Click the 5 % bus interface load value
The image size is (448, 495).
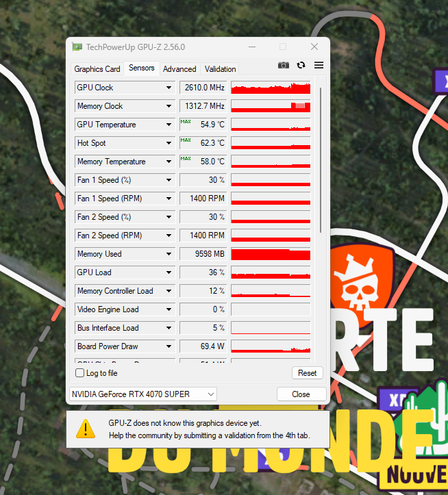click(203, 328)
